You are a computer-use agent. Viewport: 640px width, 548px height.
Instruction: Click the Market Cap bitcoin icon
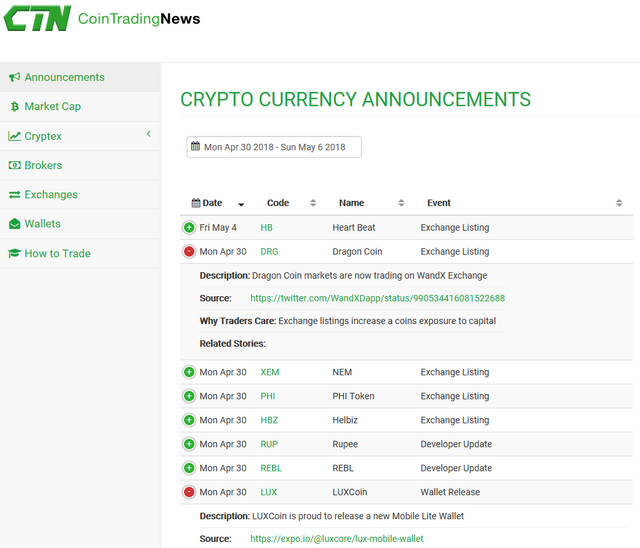click(15, 106)
